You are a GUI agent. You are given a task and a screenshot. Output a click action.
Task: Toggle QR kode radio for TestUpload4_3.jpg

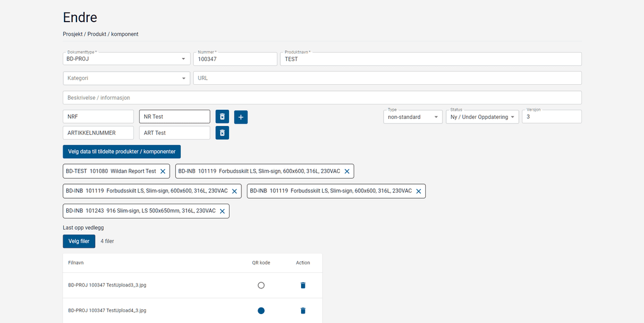pos(261,310)
